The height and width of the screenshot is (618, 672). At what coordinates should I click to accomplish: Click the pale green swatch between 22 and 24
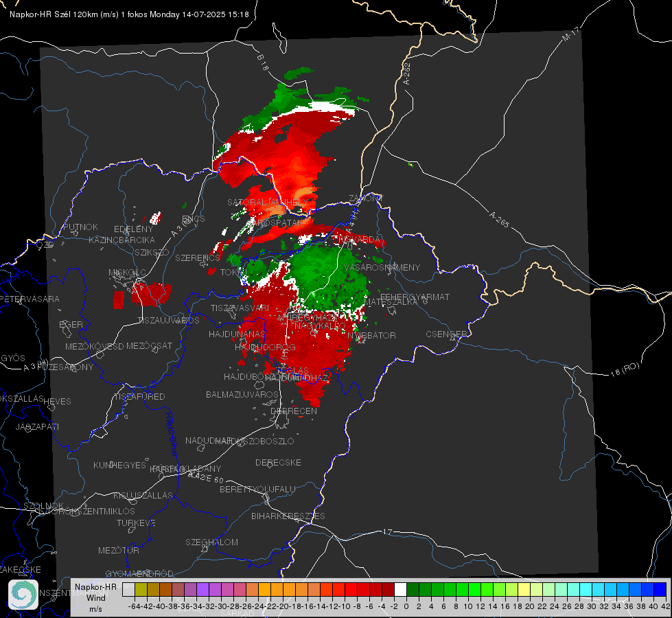pyautogui.click(x=548, y=589)
